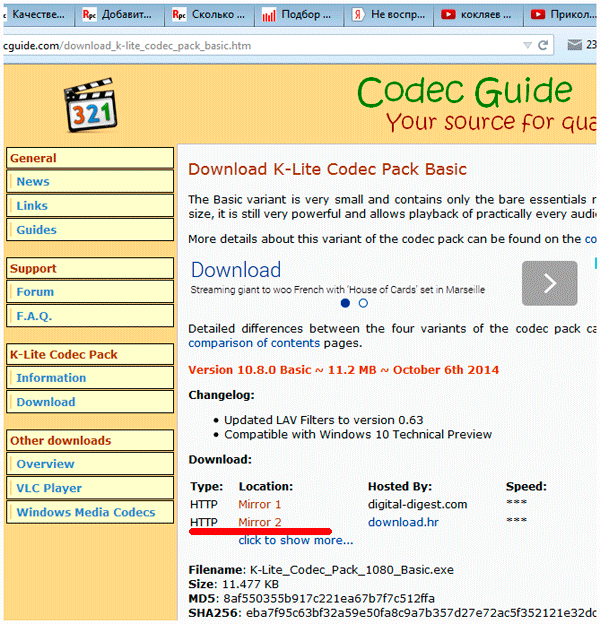This screenshot has height=624, width=600.
Task: Visit the download.hr host link
Action: (x=403, y=522)
